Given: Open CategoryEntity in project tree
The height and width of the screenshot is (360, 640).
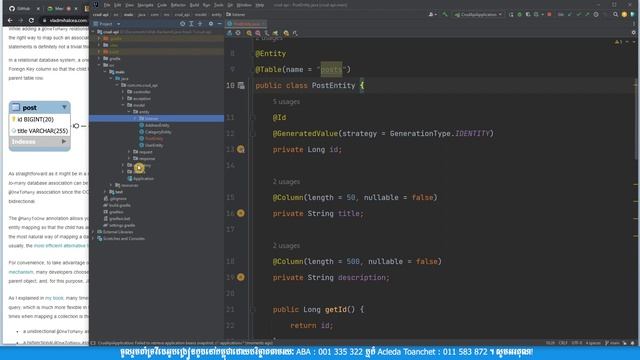Looking at the screenshot, I should tap(158, 132).
